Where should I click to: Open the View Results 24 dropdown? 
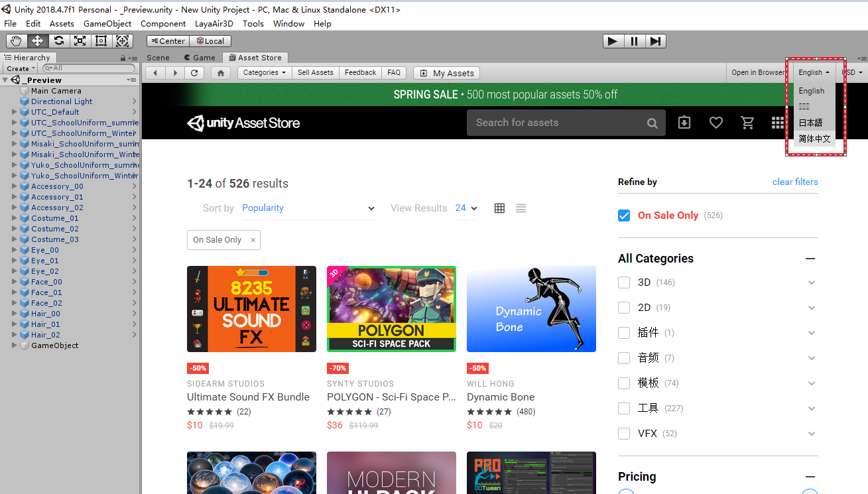(466, 208)
